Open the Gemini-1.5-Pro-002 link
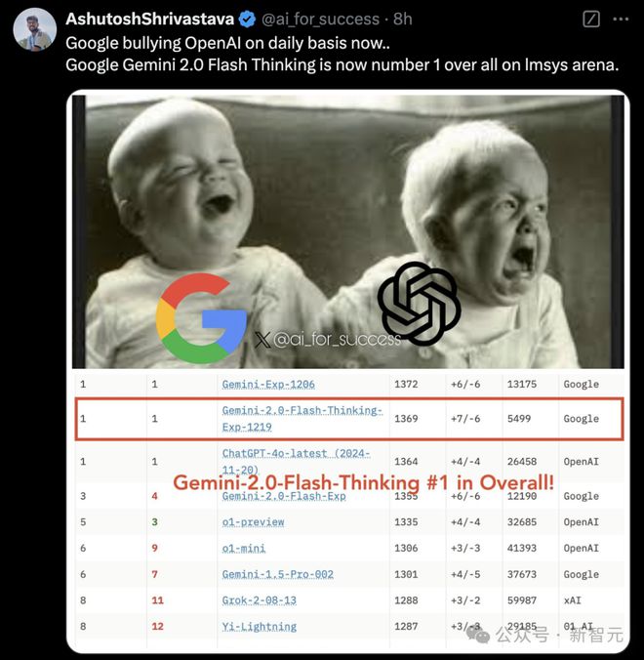 point(278,574)
